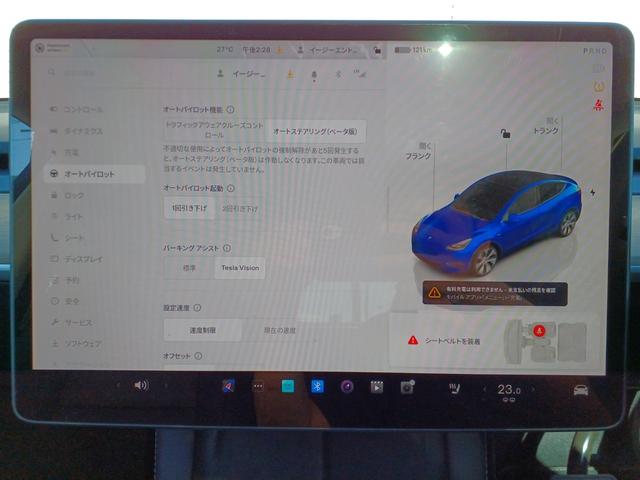The width and height of the screenshot is (640, 480).
Task: Open the コントロール settings section
Action: 76,109
